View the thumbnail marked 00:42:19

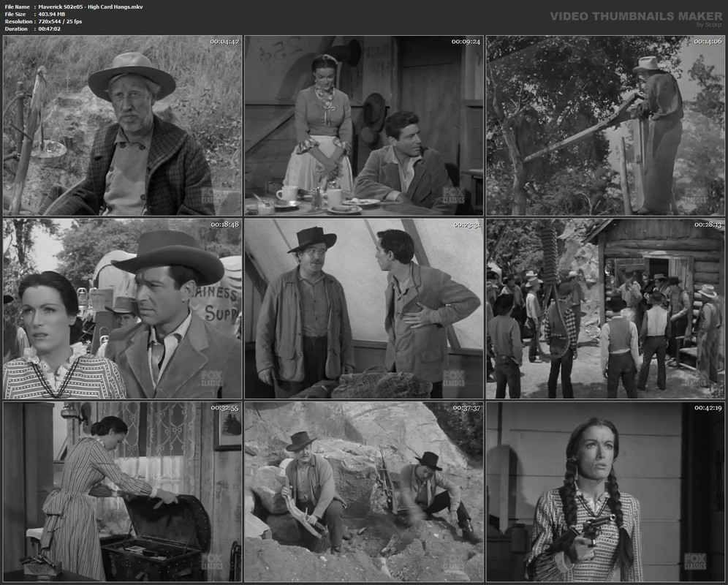[605, 492]
